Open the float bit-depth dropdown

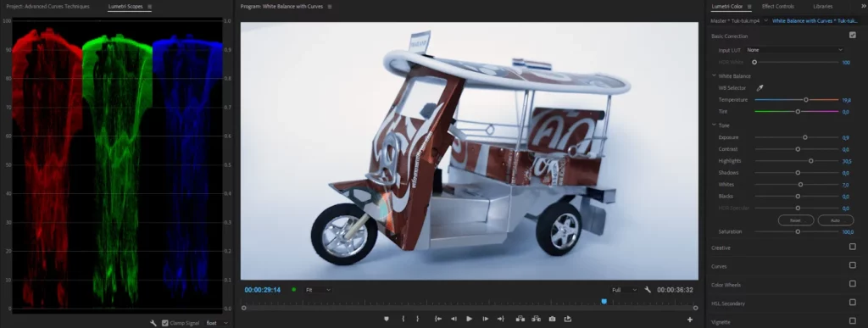pyautogui.click(x=216, y=323)
